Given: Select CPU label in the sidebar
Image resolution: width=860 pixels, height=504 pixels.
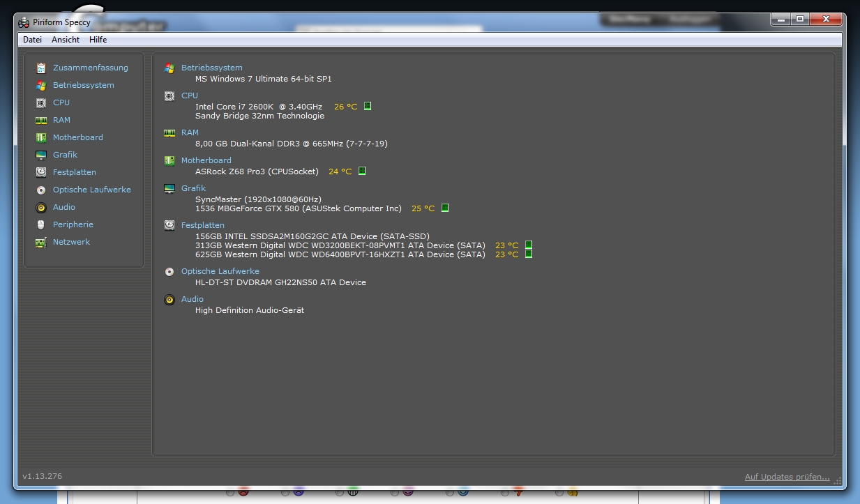Looking at the screenshot, I should [61, 102].
